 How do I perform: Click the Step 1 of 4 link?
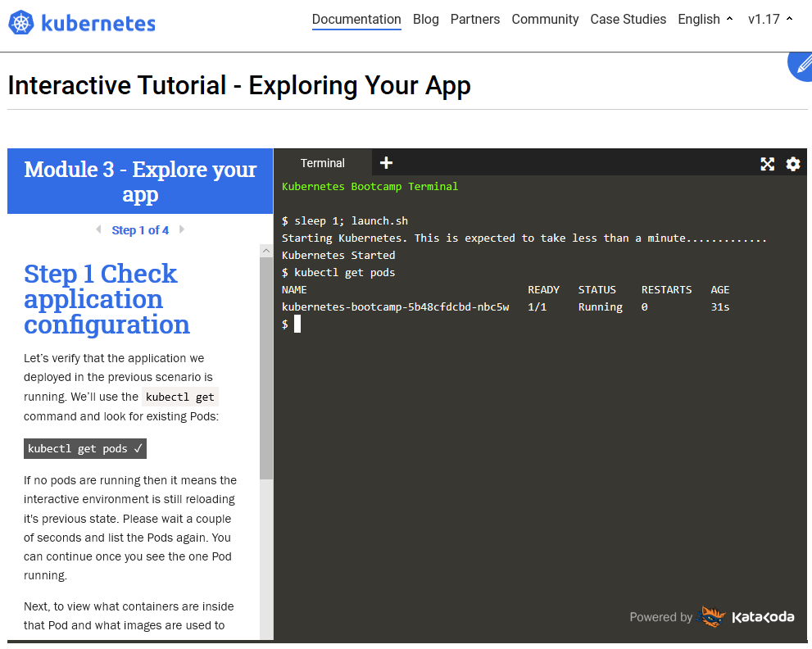point(140,230)
